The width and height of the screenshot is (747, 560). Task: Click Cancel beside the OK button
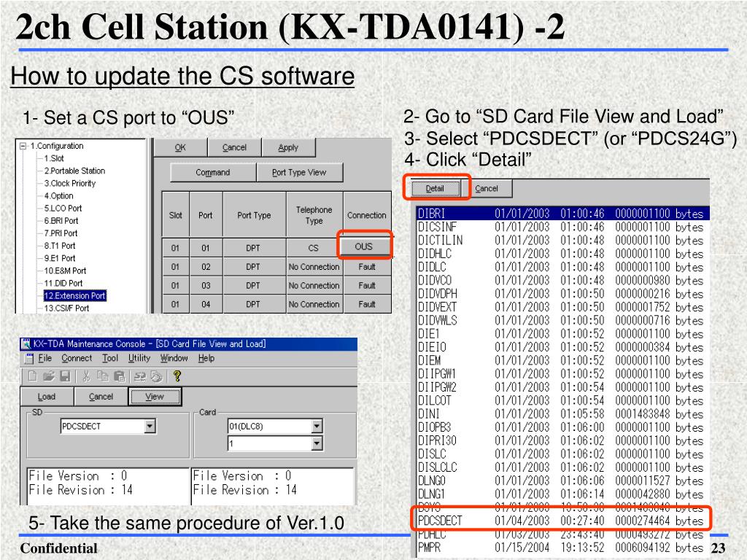(x=234, y=147)
